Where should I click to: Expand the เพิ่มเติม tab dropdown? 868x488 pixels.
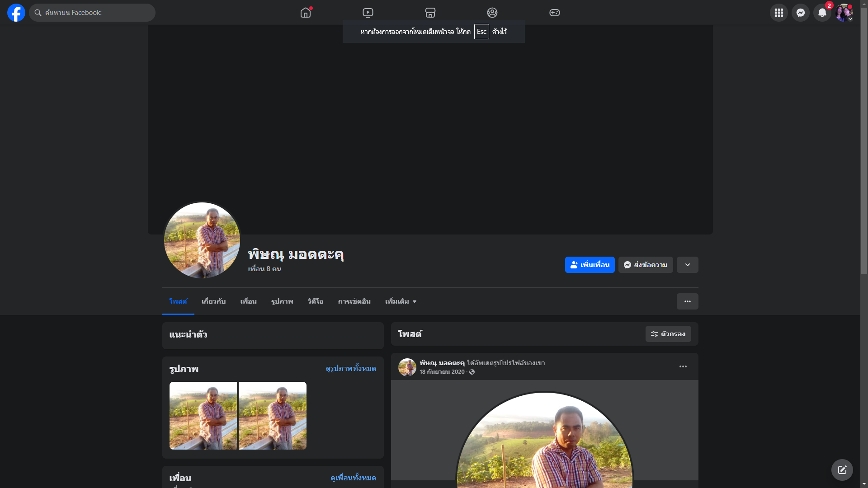(x=401, y=301)
